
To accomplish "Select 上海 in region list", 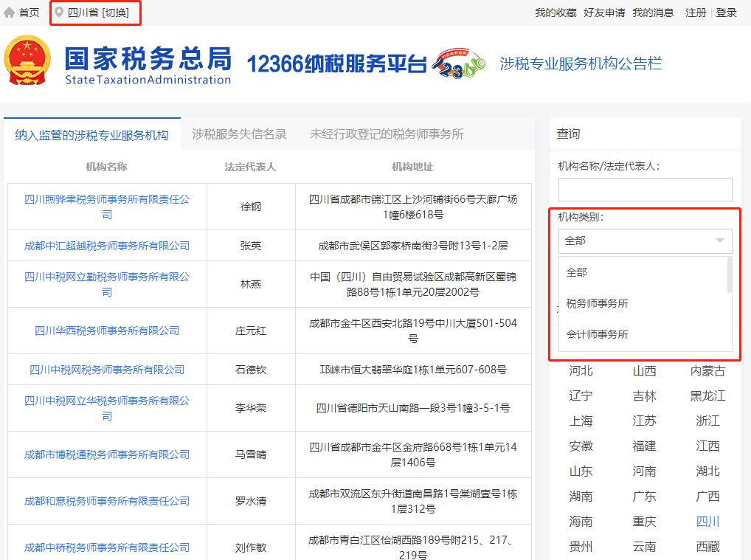I will point(581,421).
